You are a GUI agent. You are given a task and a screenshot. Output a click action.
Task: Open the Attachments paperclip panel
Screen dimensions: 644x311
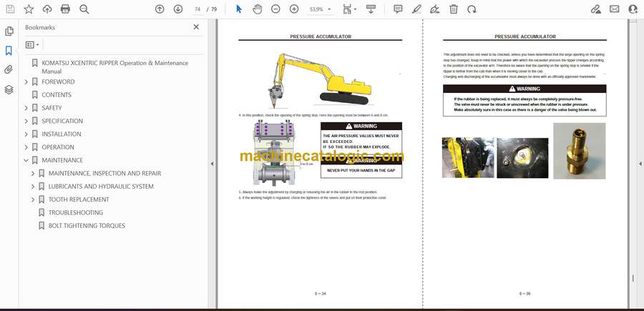[x=9, y=70]
